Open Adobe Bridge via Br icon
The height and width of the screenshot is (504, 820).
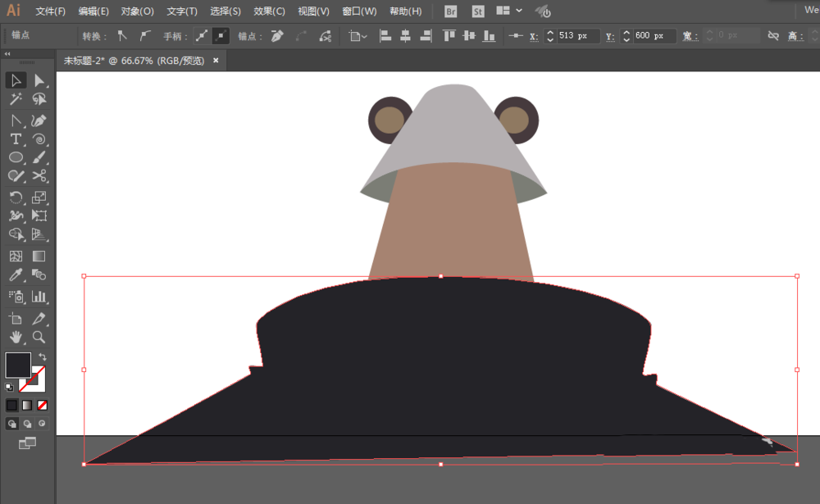[451, 11]
